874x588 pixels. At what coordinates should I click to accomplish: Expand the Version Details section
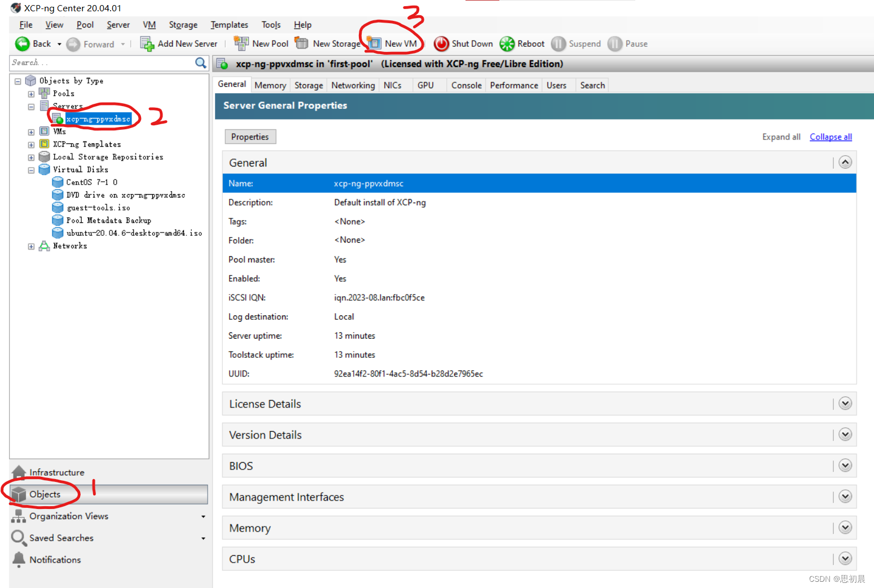(845, 435)
